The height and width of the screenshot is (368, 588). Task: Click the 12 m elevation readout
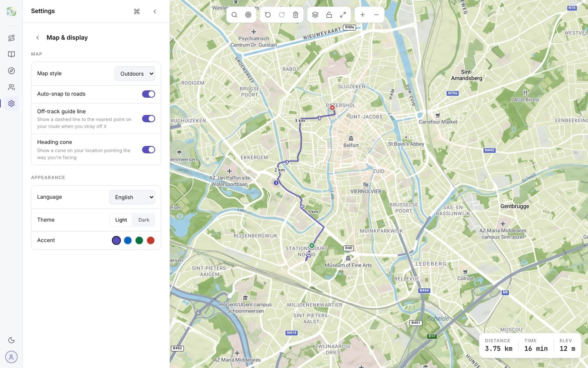click(x=567, y=349)
